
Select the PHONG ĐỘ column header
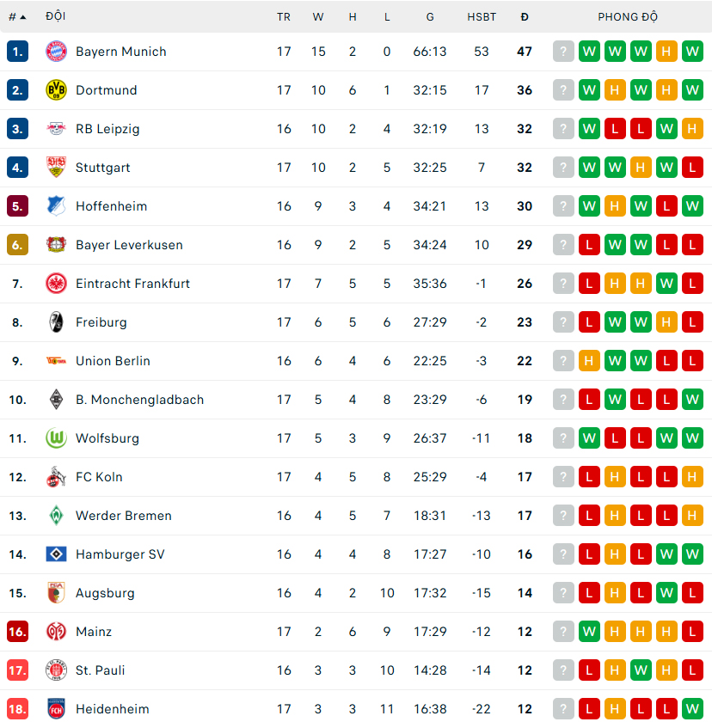coord(629,16)
